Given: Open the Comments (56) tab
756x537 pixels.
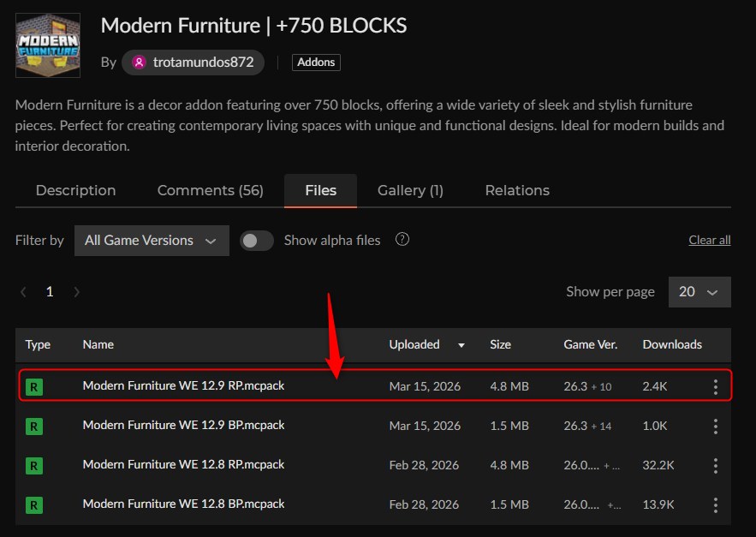Looking at the screenshot, I should [210, 190].
